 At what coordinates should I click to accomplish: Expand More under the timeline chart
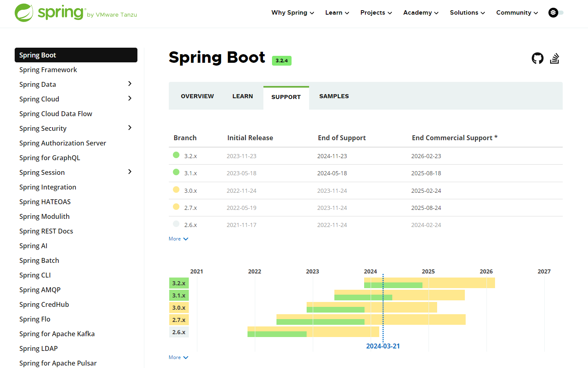(179, 357)
